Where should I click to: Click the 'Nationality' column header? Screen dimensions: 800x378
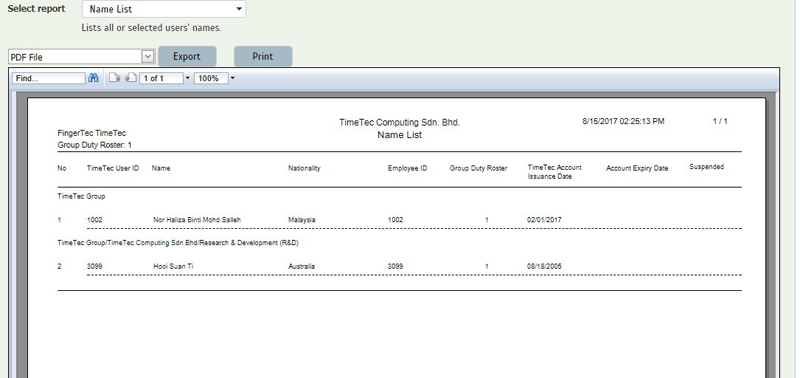click(x=304, y=168)
